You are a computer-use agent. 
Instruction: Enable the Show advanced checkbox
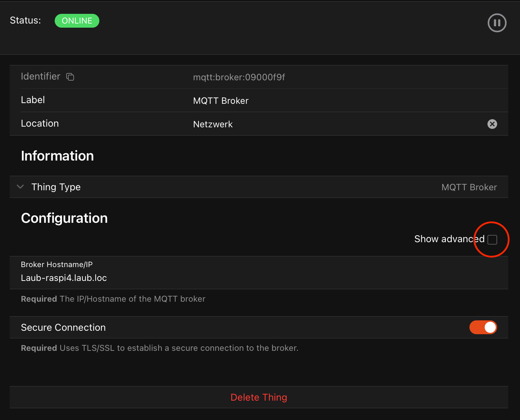pyautogui.click(x=492, y=239)
